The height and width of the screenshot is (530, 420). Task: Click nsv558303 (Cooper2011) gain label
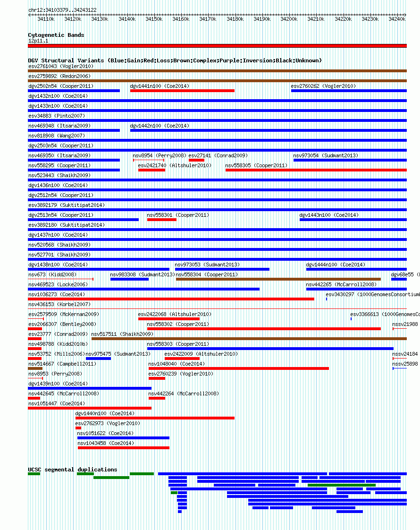click(x=178, y=344)
